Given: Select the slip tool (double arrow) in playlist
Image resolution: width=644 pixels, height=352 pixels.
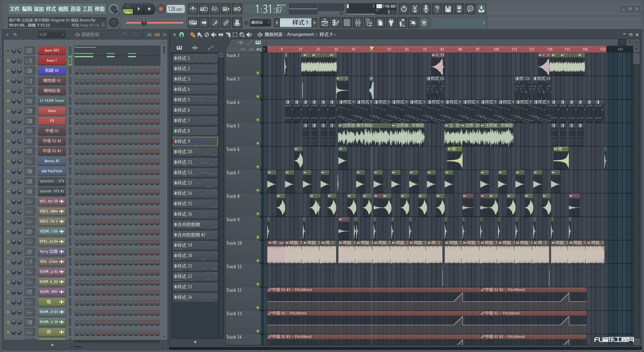Looking at the screenshot, I should tap(221, 35).
